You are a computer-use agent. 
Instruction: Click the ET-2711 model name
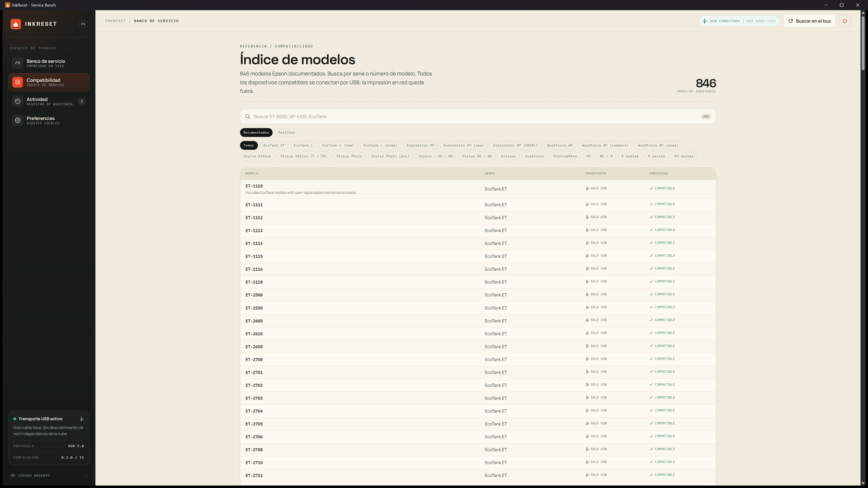[254, 476]
